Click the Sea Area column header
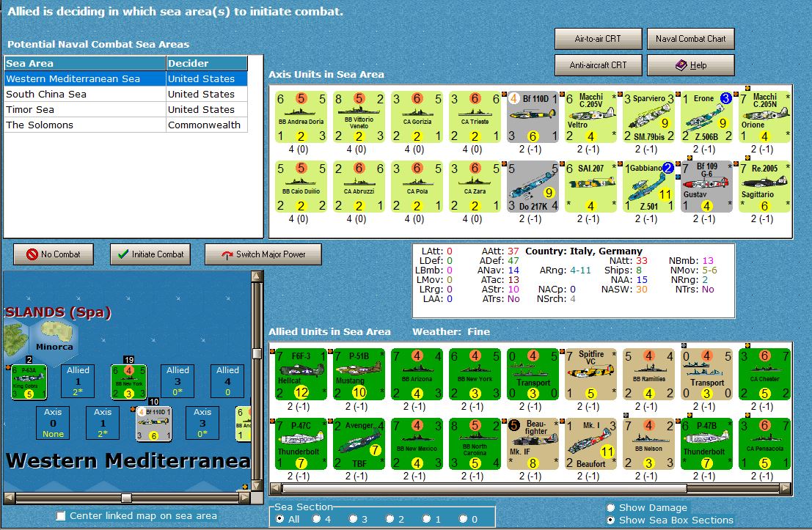Screen dimensions: 812x530 [85, 63]
